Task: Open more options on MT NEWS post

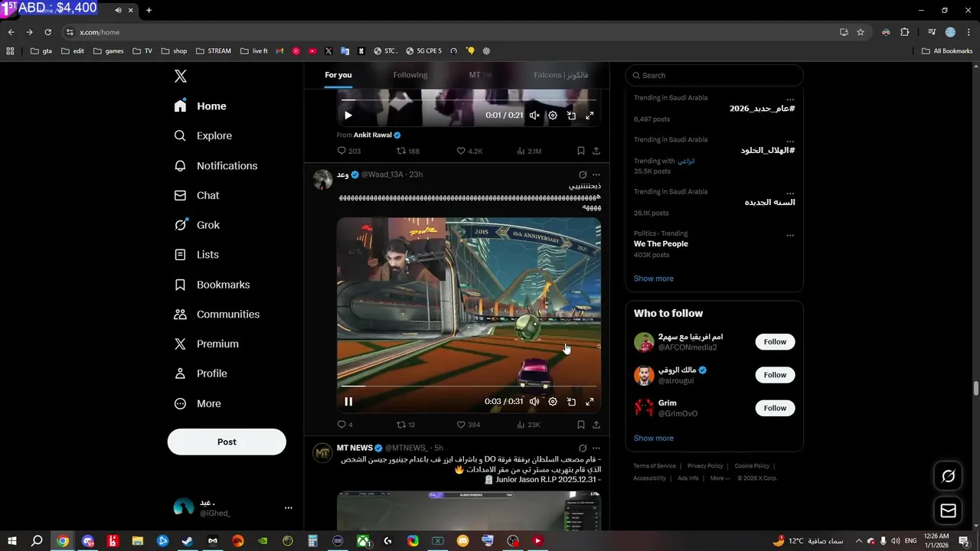Action: pos(596,448)
